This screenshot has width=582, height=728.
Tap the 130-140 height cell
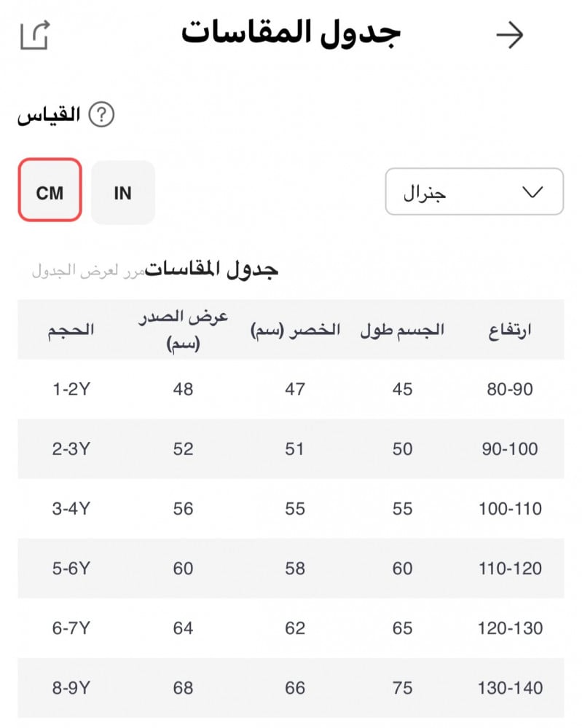coord(510,688)
